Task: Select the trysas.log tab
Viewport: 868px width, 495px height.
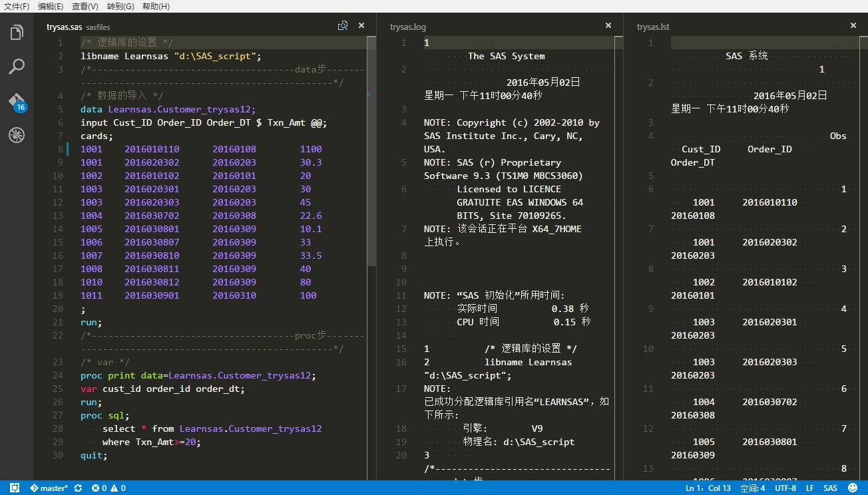Action: pos(407,27)
